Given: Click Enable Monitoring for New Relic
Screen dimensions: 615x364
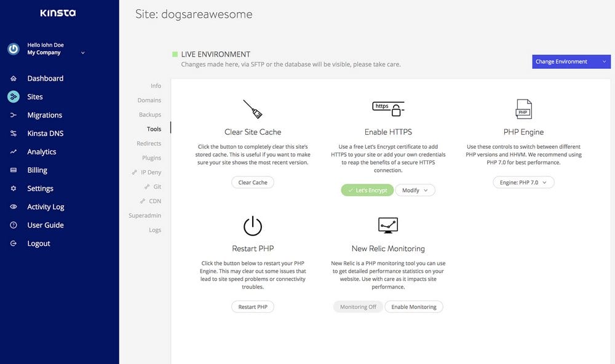Looking at the screenshot, I should click(x=414, y=307).
